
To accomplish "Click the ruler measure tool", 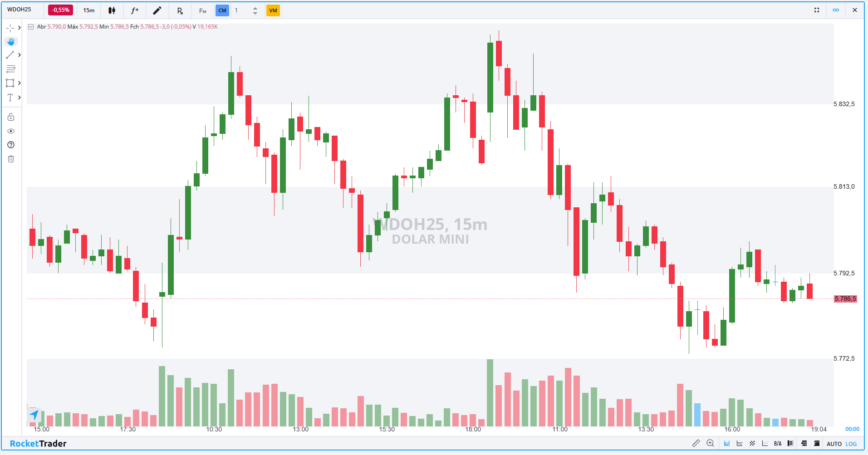I will 696,443.
